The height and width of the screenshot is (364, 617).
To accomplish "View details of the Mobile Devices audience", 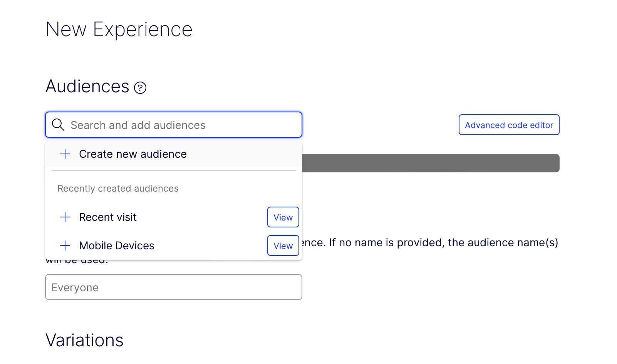I will pos(283,245).
